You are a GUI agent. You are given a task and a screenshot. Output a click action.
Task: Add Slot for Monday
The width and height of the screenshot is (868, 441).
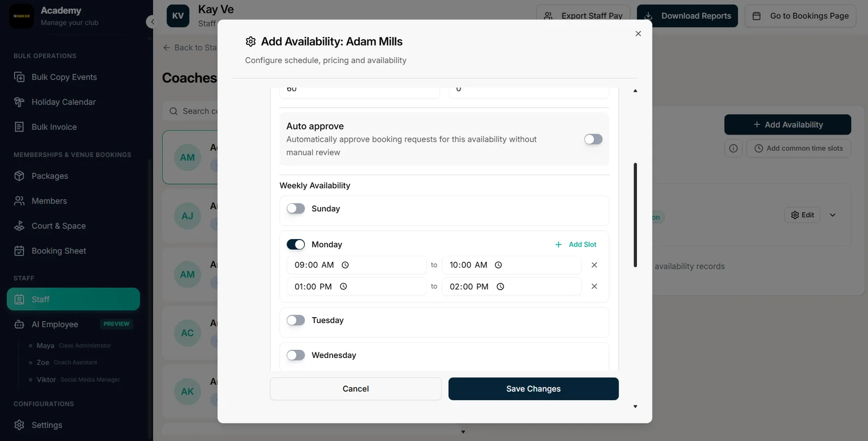pos(576,244)
